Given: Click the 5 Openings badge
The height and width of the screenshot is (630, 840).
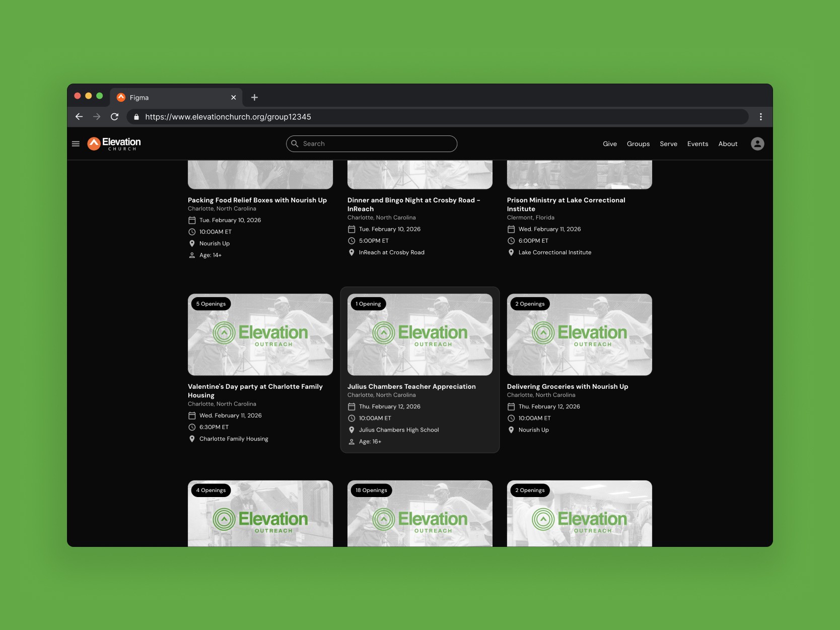Looking at the screenshot, I should 211,304.
